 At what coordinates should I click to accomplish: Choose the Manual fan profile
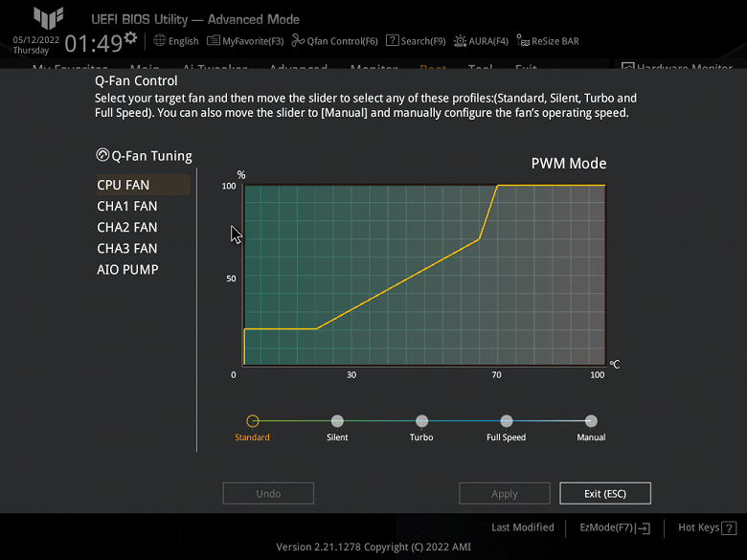[x=591, y=421]
